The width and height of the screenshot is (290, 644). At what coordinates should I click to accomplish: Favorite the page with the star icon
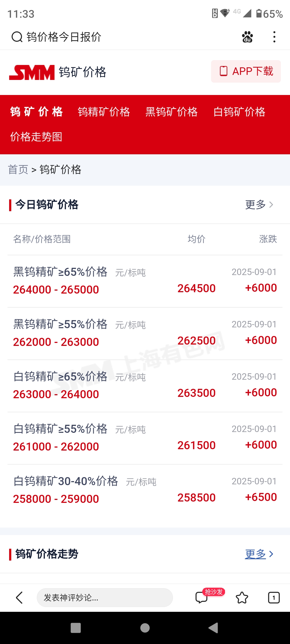pyautogui.click(x=242, y=598)
